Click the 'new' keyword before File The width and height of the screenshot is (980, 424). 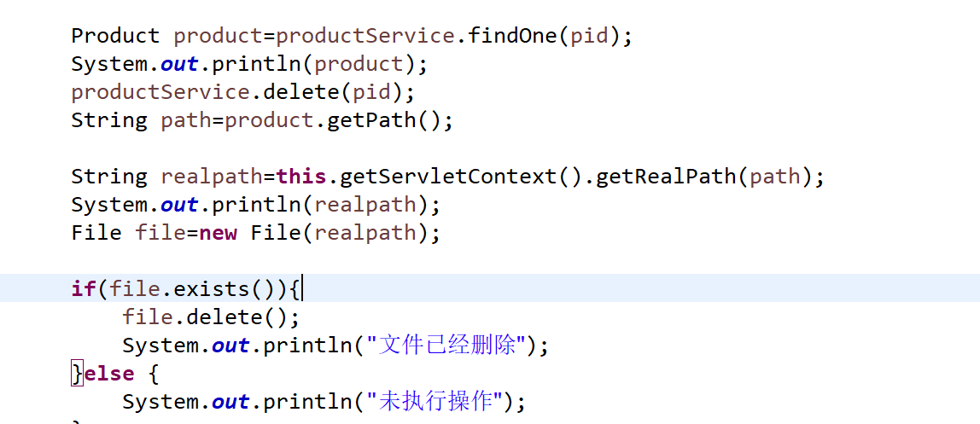coord(218,233)
